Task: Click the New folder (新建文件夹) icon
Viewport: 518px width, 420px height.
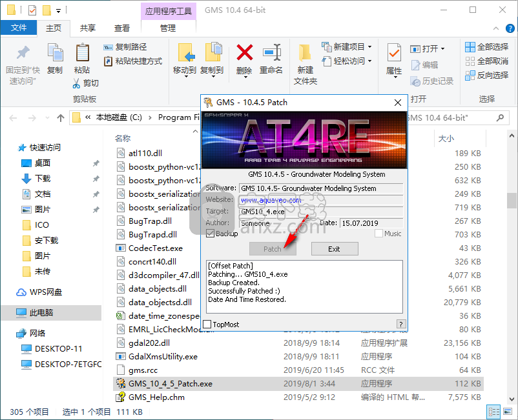Action: [305, 53]
